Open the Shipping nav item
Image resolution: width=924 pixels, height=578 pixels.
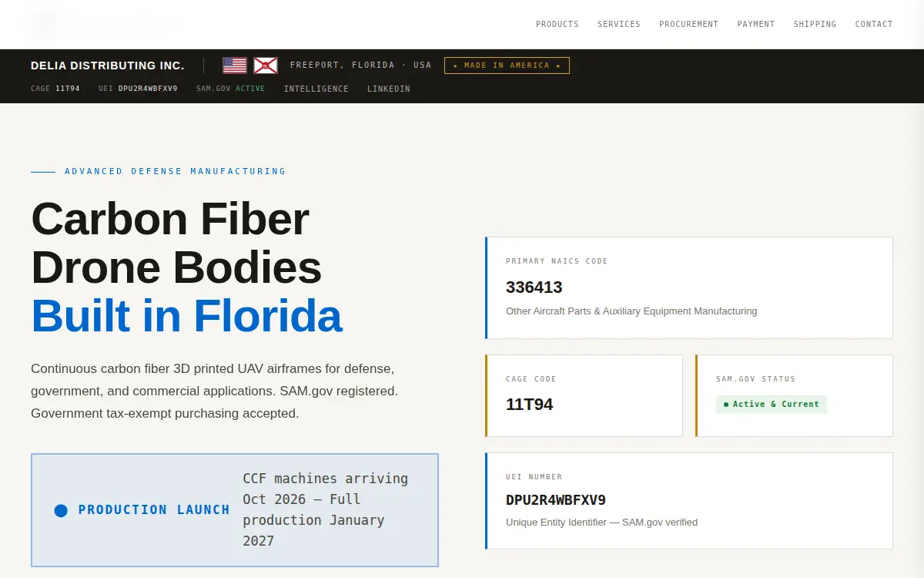815,25
